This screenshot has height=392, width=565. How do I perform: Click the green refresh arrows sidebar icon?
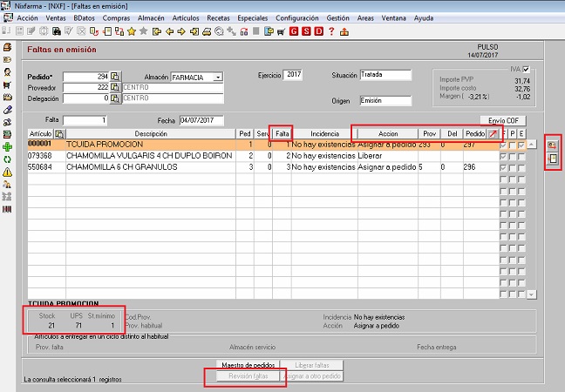click(x=7, y=159)
